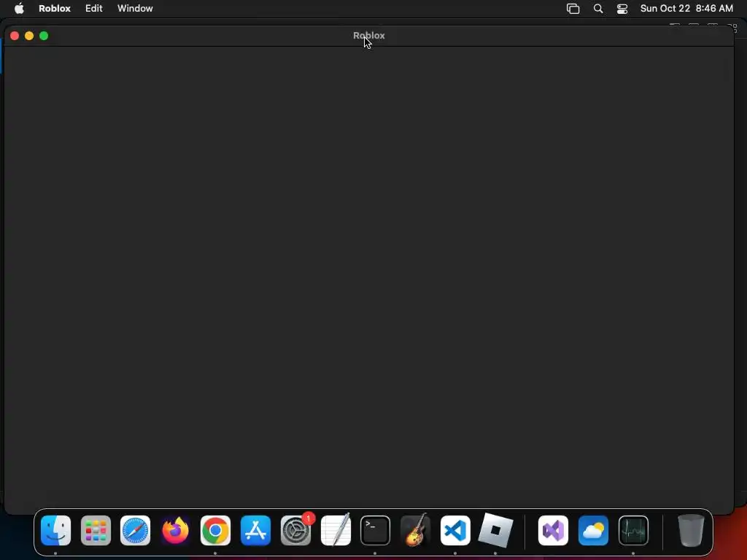Open the Apple menu
This screenshot has width=747, height=560.
tap(19, 9)
